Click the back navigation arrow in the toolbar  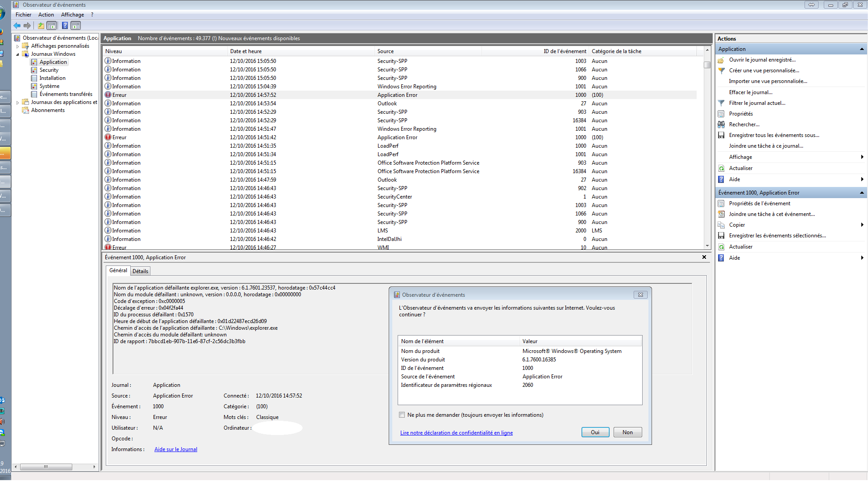tap(17, 25)
